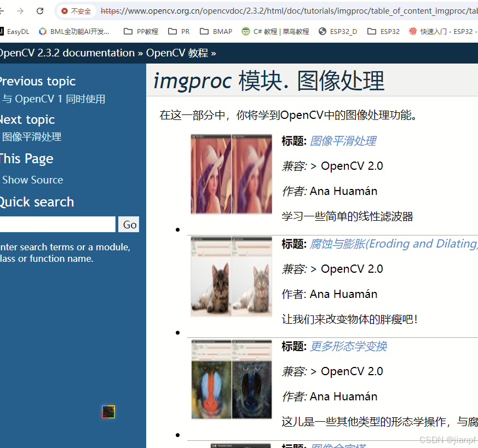Click text 学习一些简单的线性滤波器

click(348, 216)
